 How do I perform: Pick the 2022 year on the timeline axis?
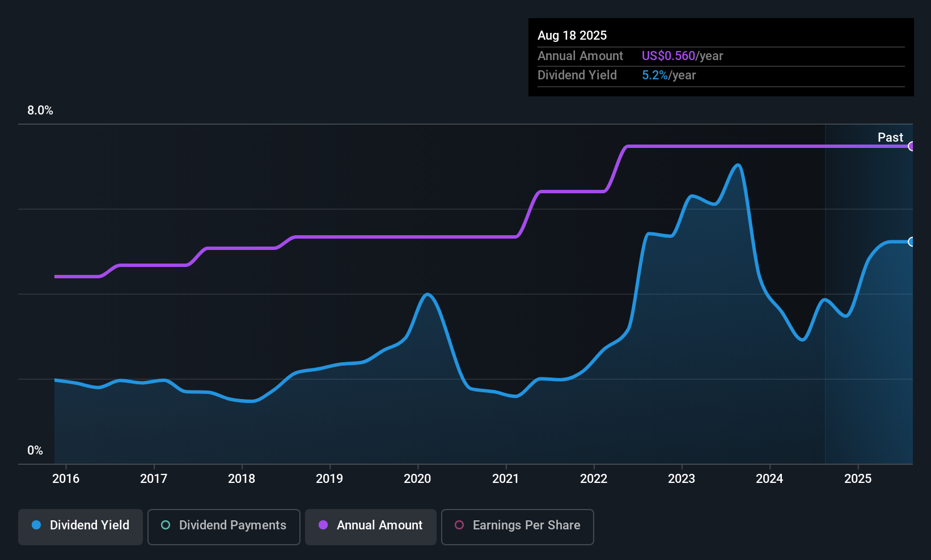pyautogui.click(x=594, y=479)
